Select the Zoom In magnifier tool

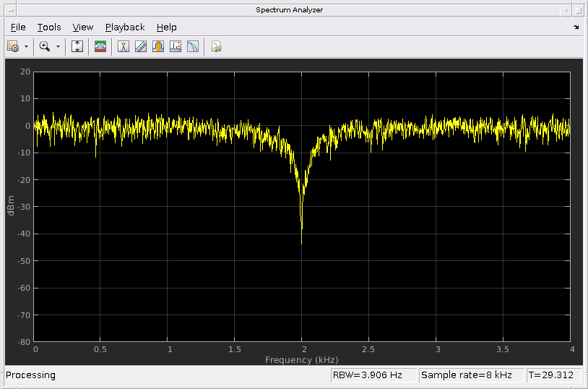pos(44,46)
